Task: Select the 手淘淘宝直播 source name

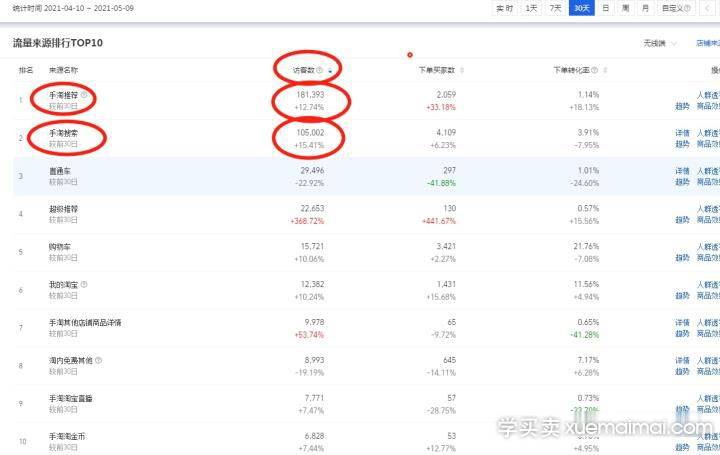Action: click(x=71, y=399)
